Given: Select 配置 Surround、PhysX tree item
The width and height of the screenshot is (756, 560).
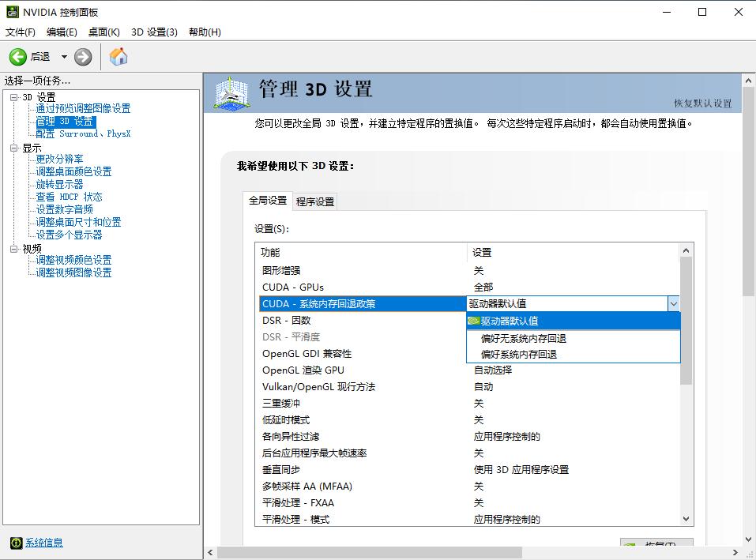Looking at the screenshot, I should [x=83, y=133].
